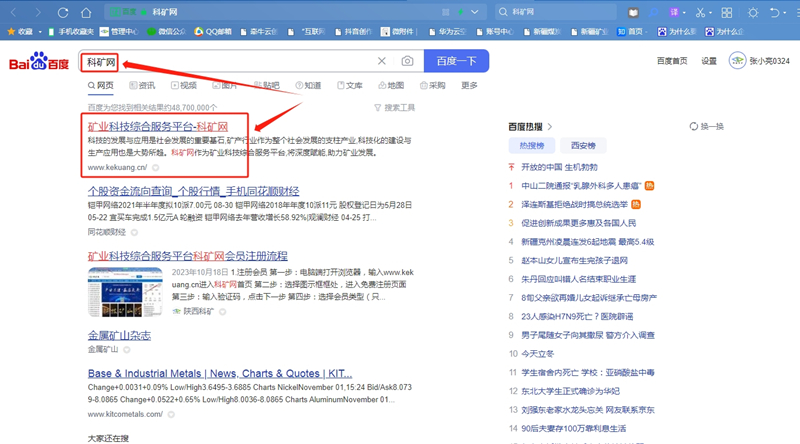The image size is (800, 444).
Task: Go to browser home page icon
Action: pos(86,12)
